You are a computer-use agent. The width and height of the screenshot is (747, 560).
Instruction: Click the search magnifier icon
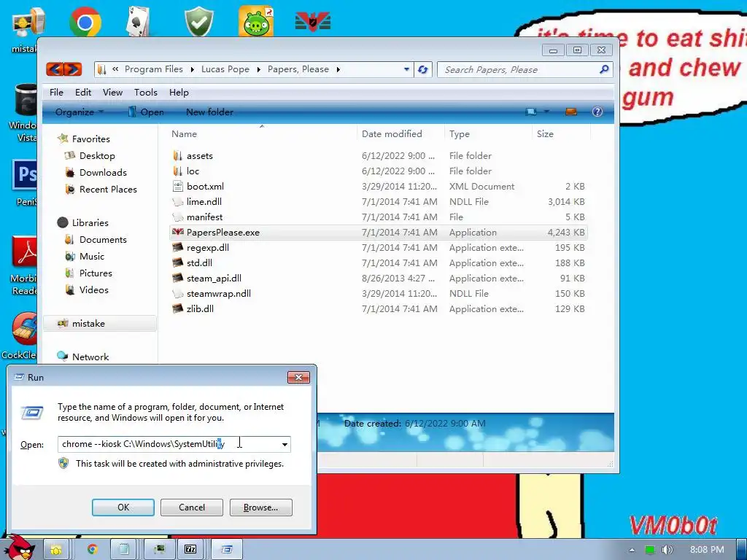pos(603,69)
